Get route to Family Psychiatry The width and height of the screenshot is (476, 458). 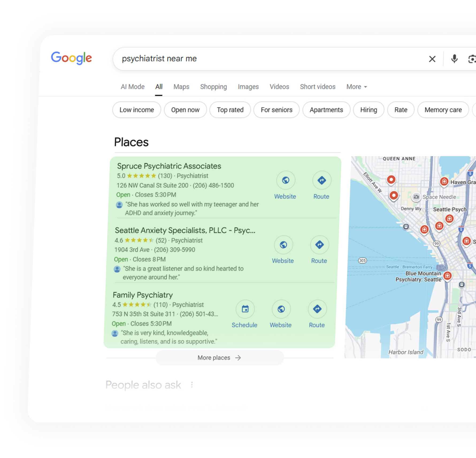pos(317,309)
